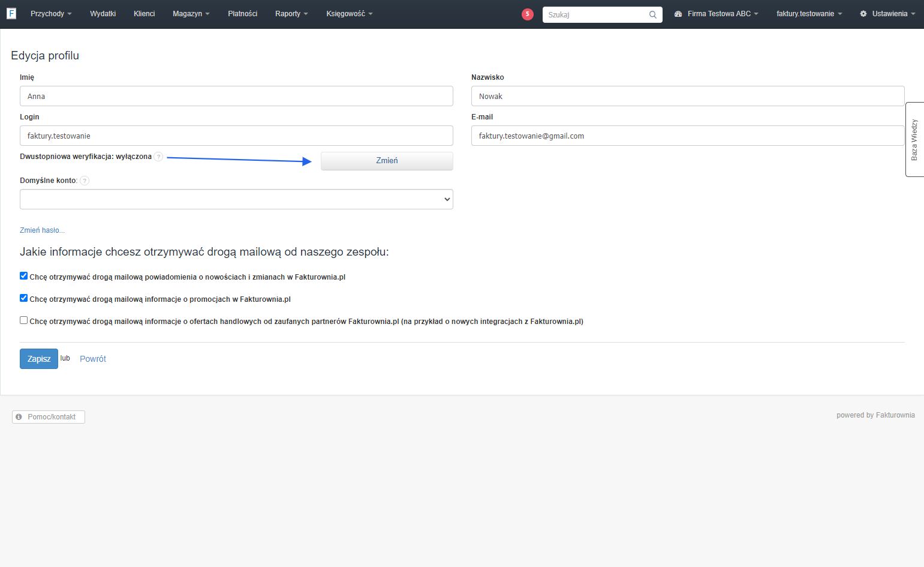
Task: Open the Domyślne konto dropdown
Action: [x=236, y=199]
